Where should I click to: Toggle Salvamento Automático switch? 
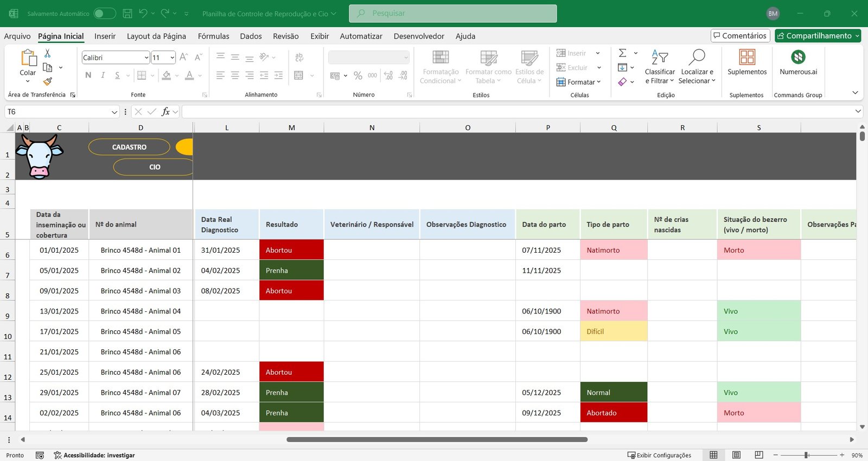104,14
